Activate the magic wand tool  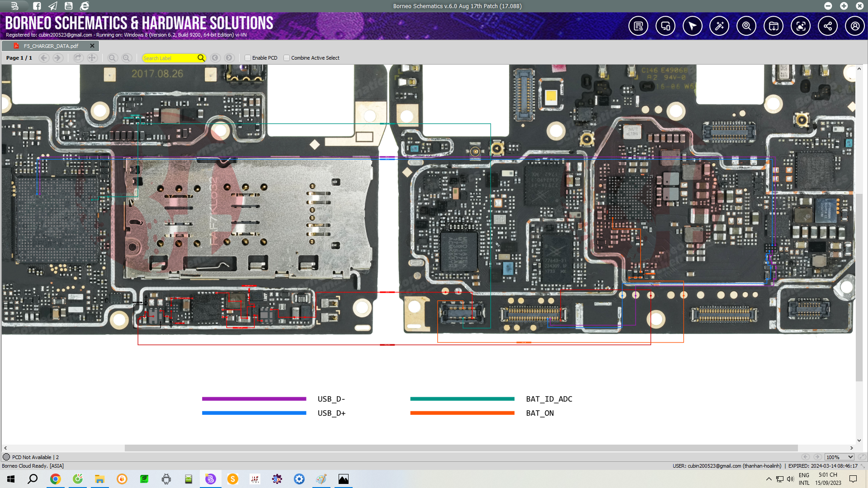719,26
